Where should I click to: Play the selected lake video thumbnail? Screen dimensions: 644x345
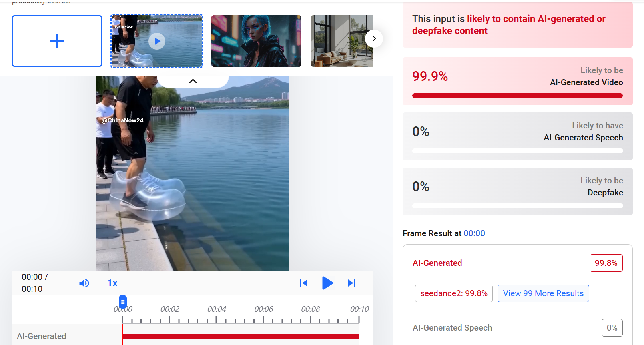click(157, 41)
